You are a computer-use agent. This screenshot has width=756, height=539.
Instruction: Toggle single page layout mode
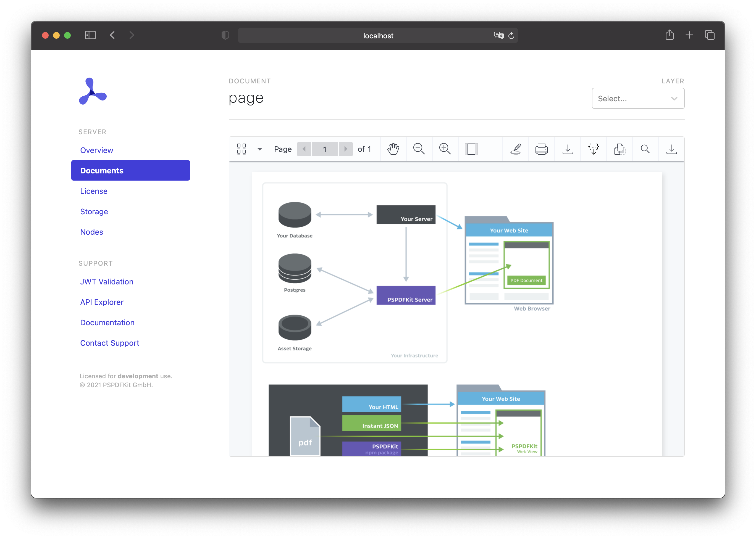coord(471,149)
